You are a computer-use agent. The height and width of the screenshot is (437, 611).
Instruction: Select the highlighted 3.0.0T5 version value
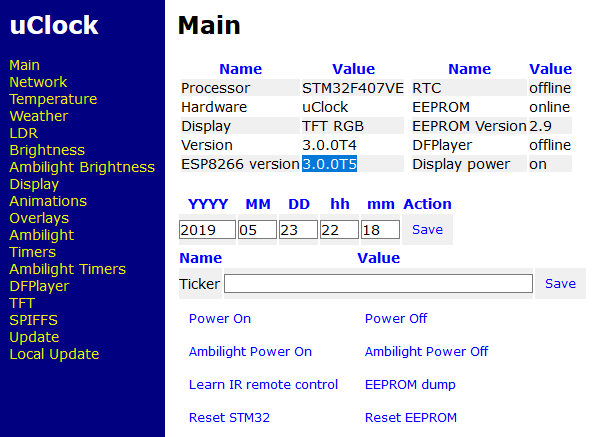(x=329, y=164)
